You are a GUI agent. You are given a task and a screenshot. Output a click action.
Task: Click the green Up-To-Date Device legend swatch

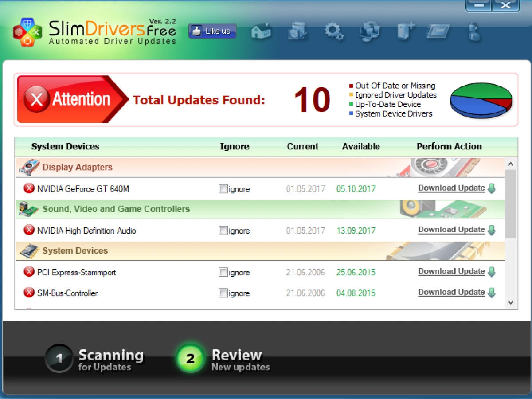[x=351, y=105]
